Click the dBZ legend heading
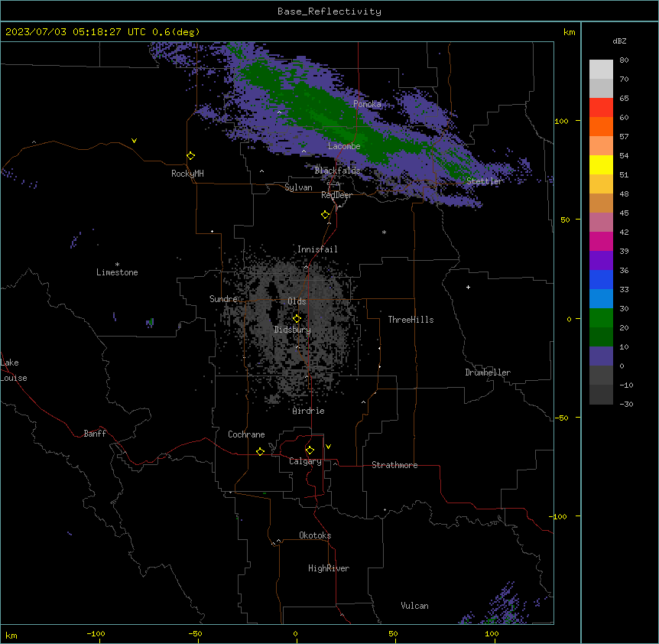659x644 pixels. (x=619, y=41)
